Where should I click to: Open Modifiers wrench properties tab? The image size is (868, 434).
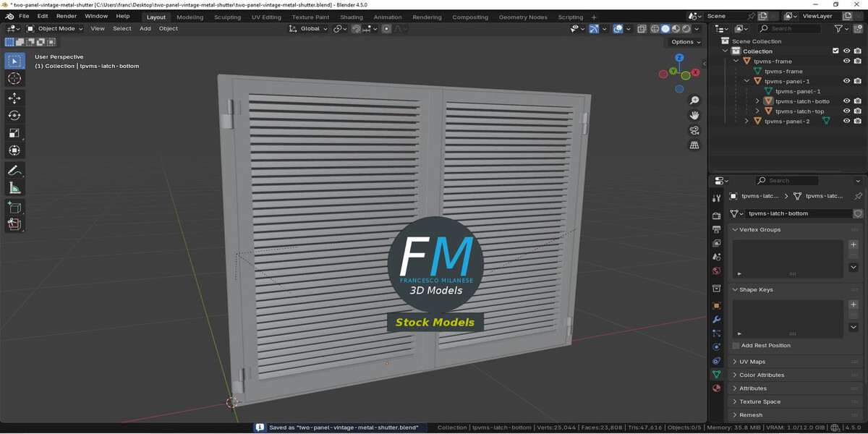click(x=716, y=320)
